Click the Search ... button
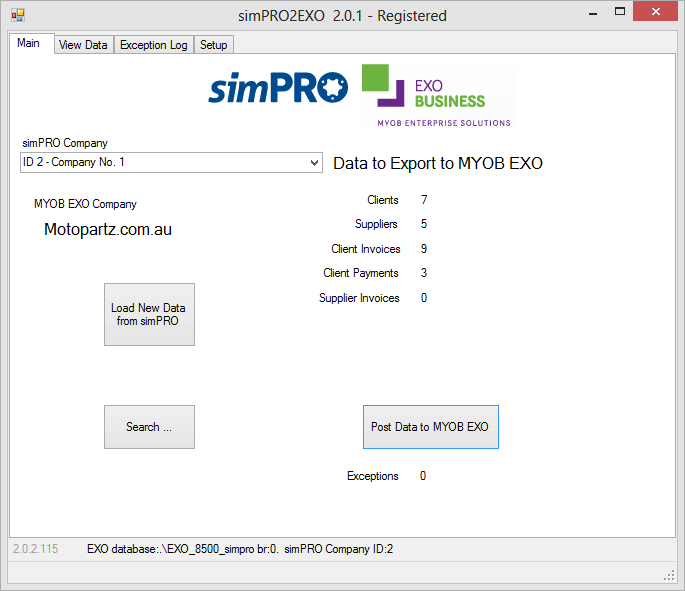 pos(149,427)
